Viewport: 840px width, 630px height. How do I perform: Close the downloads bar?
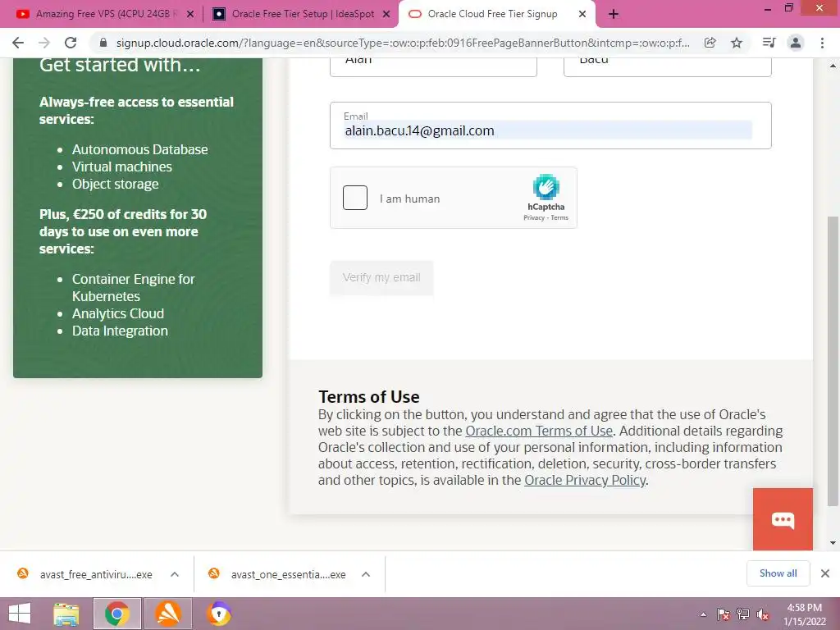825,573
